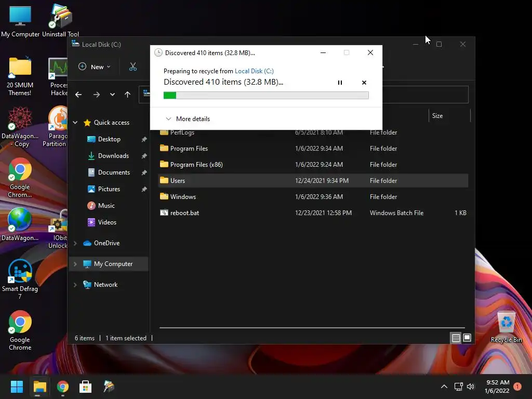Go forward with the right arrow
The image size is (532, 399).
coord(97,95)
